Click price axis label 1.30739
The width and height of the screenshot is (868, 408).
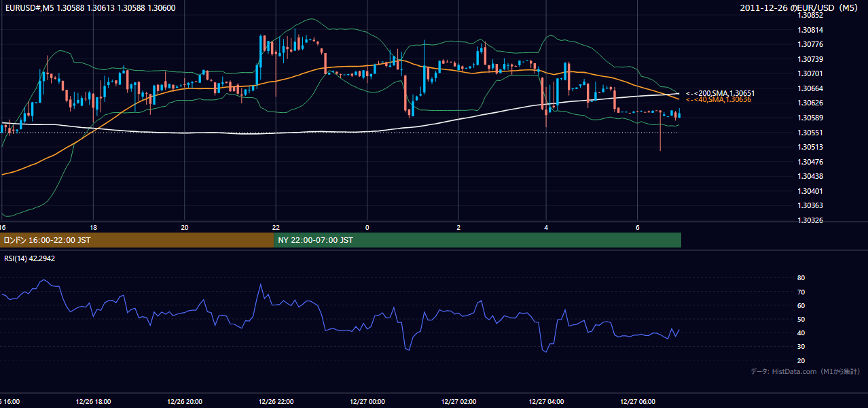tap(810, 59)
